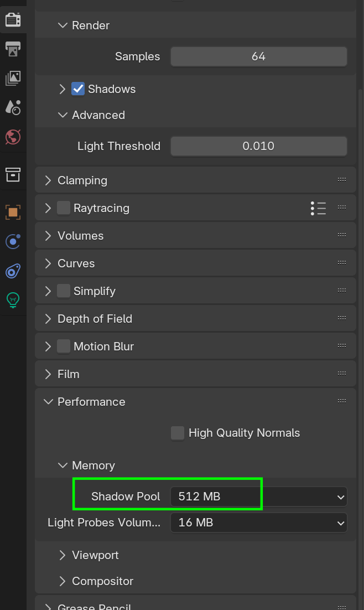The height and width of the screenshot is (610, 364).
Task: Open the Shadow Pool dropdown
Action: [x=258, y=497]
